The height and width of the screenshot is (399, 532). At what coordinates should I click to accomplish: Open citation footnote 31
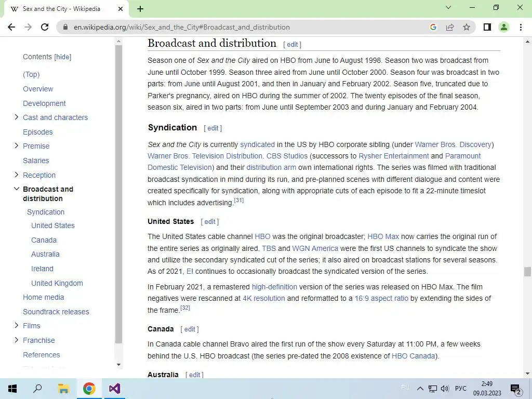coord(239,200)
